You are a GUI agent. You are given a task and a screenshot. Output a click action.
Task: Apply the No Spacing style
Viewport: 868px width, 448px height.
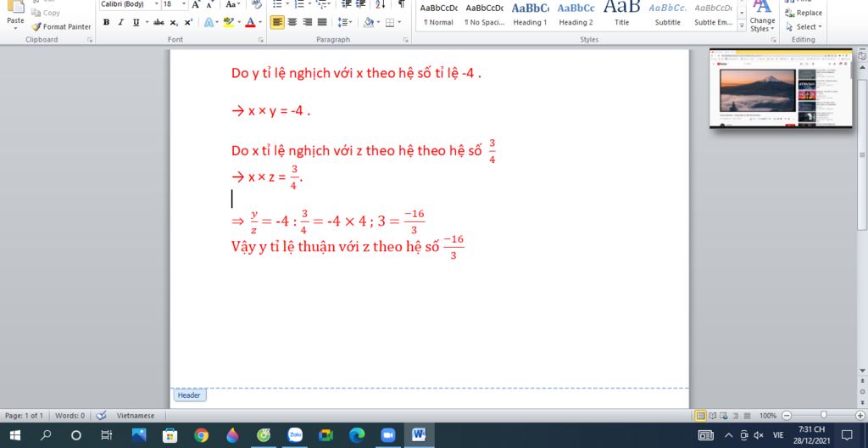click(484, 15)
